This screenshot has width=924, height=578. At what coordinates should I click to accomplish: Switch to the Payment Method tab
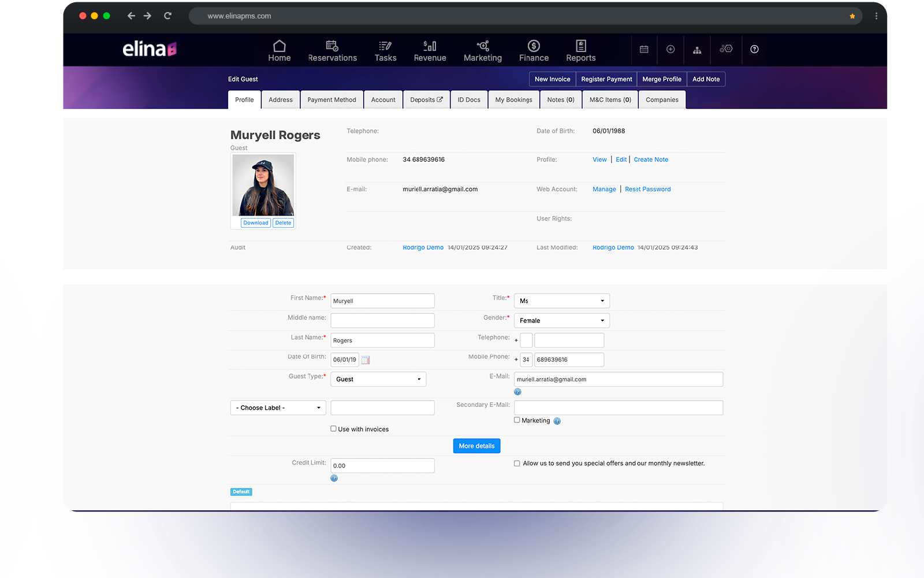[332, 100]
